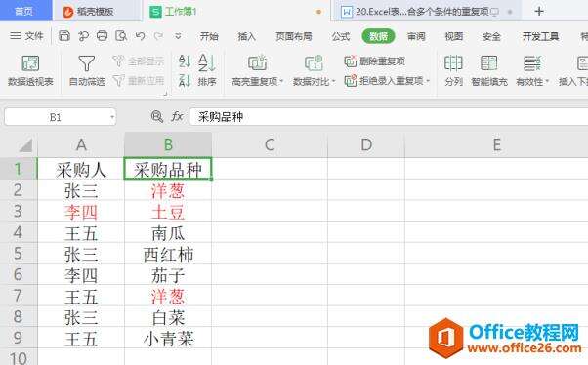Select cell 土豆 in column B
This screenshot has height=365, width=588.
[168, 212]
